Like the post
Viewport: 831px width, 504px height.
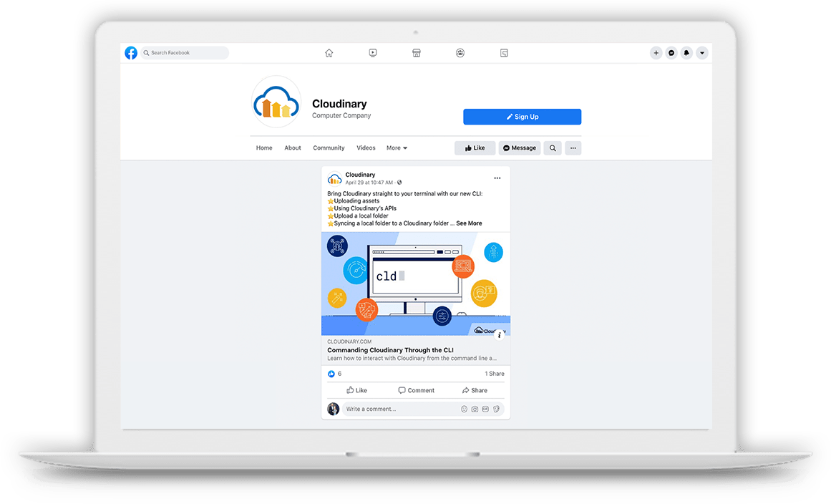[356, 391]
